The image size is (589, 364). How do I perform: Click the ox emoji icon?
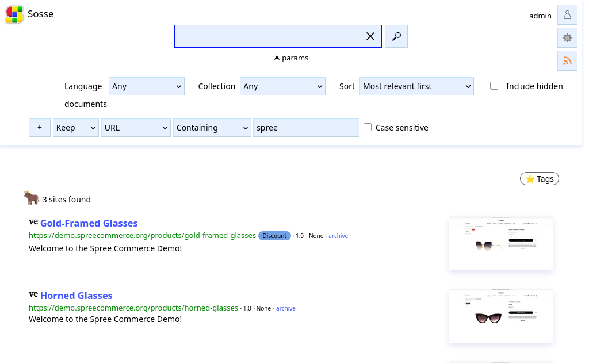(32, 198)
